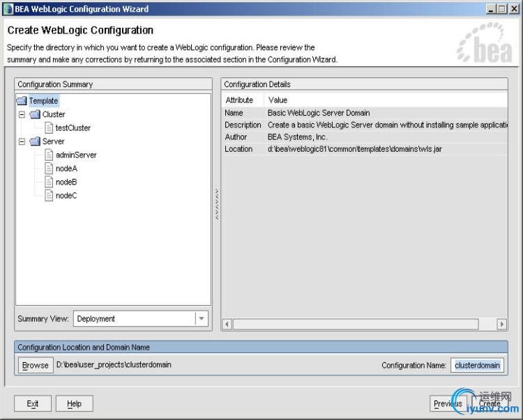Click the nodeC document icon
Image resolution: width=523 pixels, height=420 pixels.
click(x=49, y=196)
